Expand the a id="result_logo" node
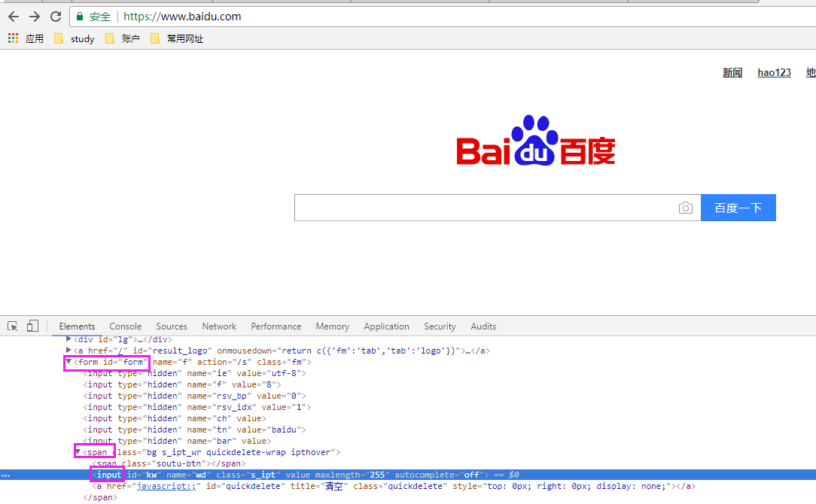Screen dimensions: 816x504 69,351
